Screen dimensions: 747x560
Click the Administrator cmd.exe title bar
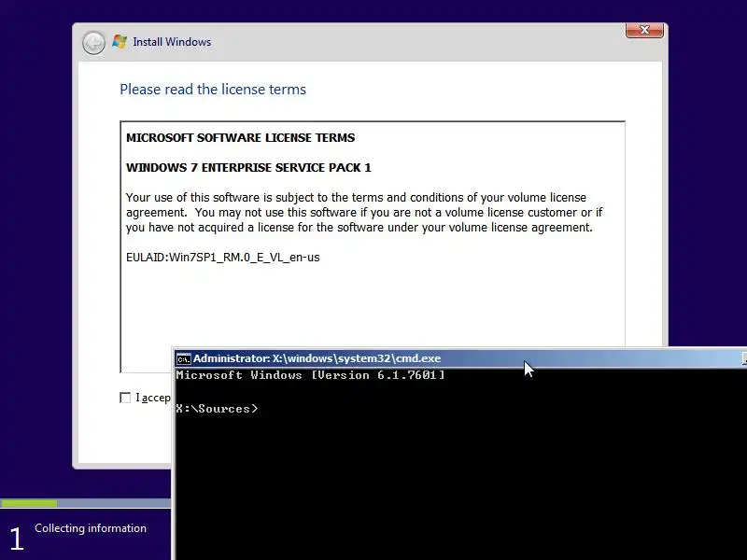[460, 358]
